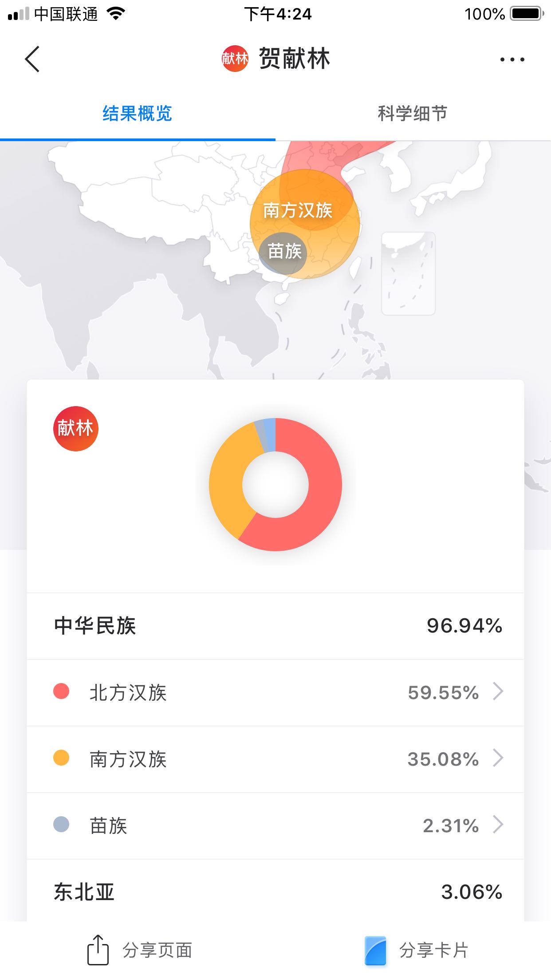
Task: Tap the 苗族 bubble on the map
Action: pos(284,252)
